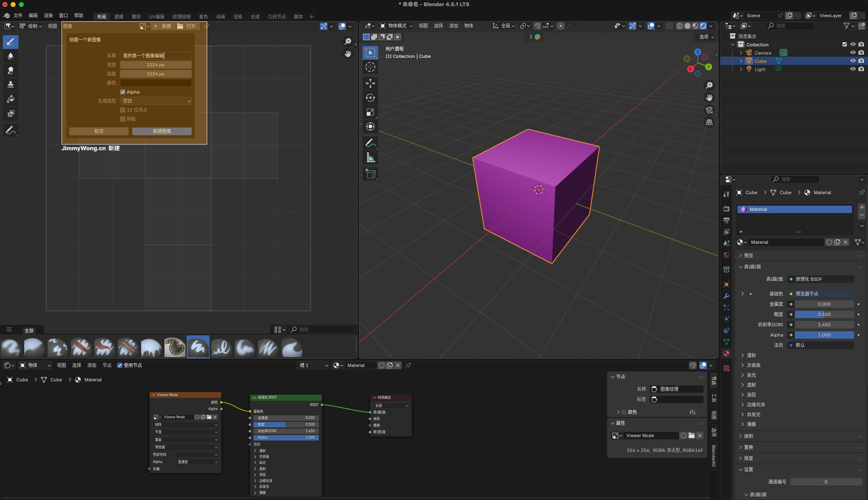The height and width of the screenshot is (500, 868).
Task: Activate the Move tool in 3D viewport
Action: pos(370,83)
